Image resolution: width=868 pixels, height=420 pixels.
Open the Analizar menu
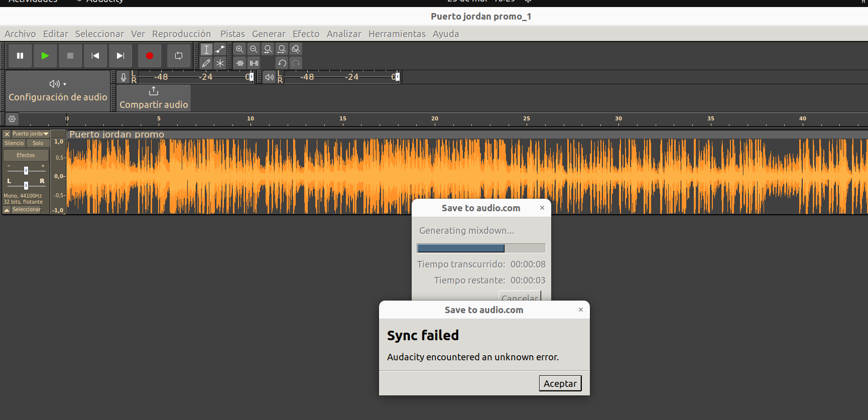[x=344, y=34]
